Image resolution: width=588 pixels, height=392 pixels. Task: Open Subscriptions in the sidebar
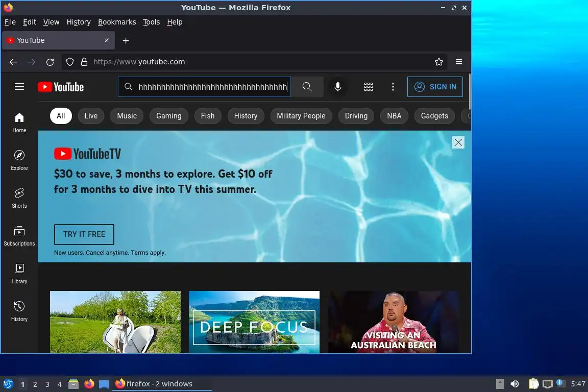click(19, 236)
